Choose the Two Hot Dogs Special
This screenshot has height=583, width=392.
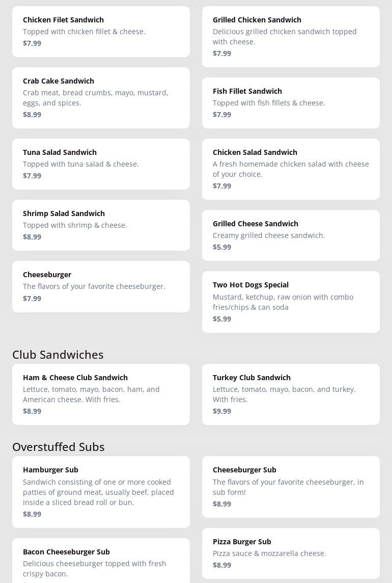tap(291, 302)
